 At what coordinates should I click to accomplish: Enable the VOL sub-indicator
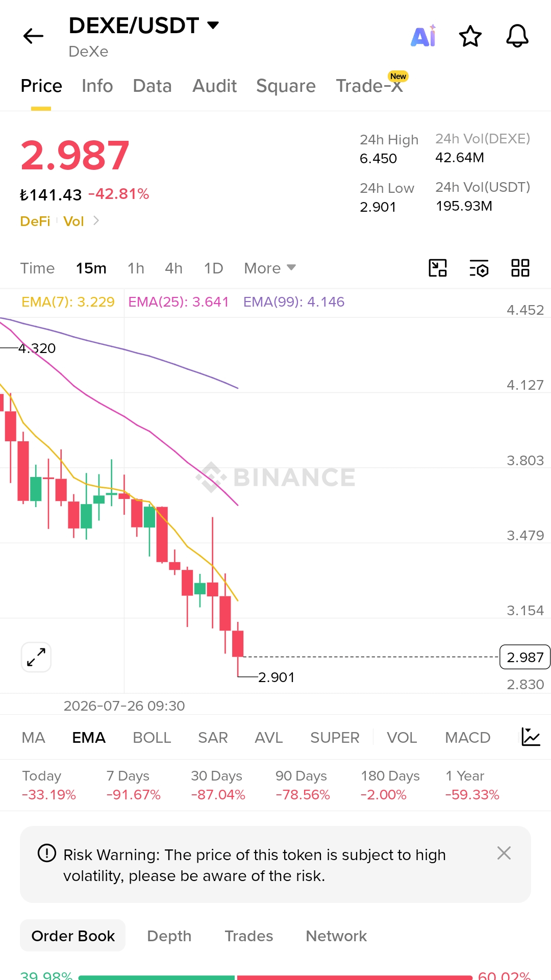402,738
